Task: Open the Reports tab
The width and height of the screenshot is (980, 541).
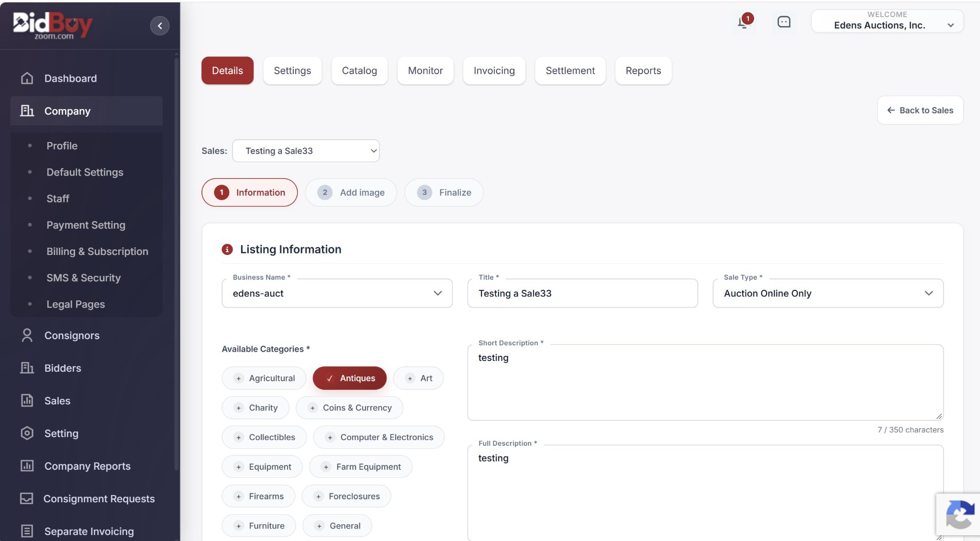Action: click(644, 71)
